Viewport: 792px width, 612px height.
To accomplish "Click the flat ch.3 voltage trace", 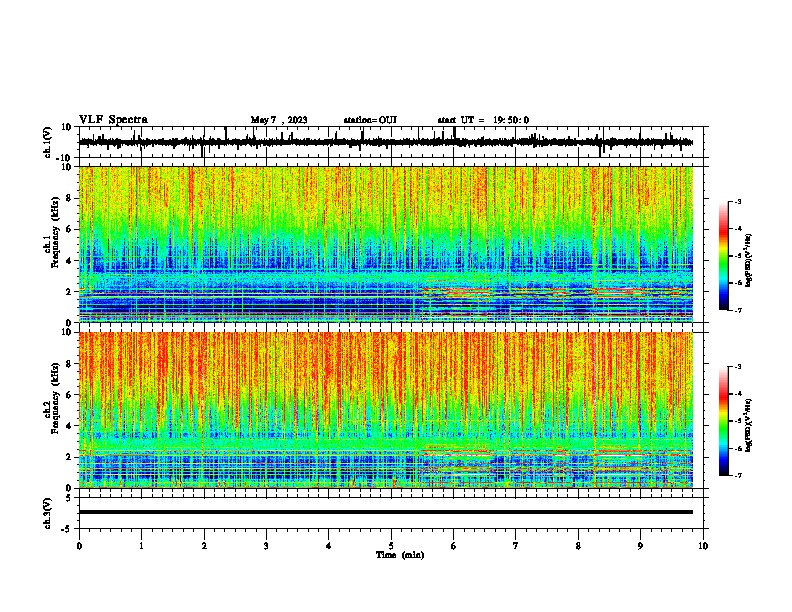I will click(x=386, y=512).
